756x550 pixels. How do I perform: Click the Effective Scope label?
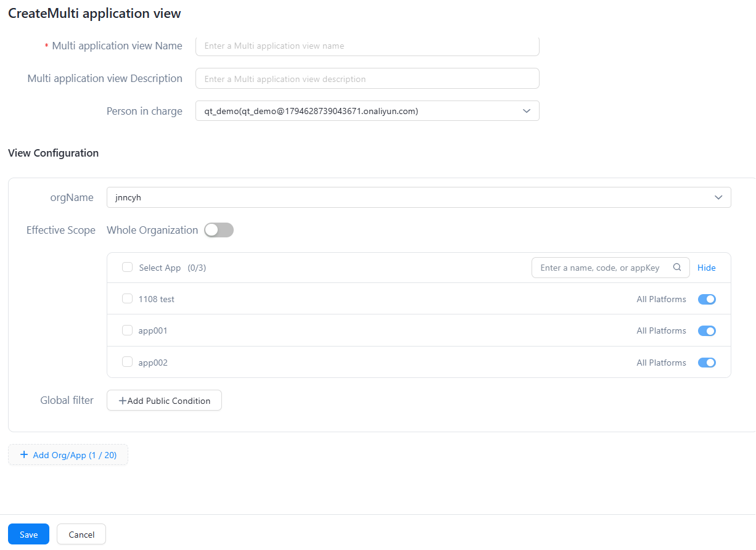pos(60,230)
